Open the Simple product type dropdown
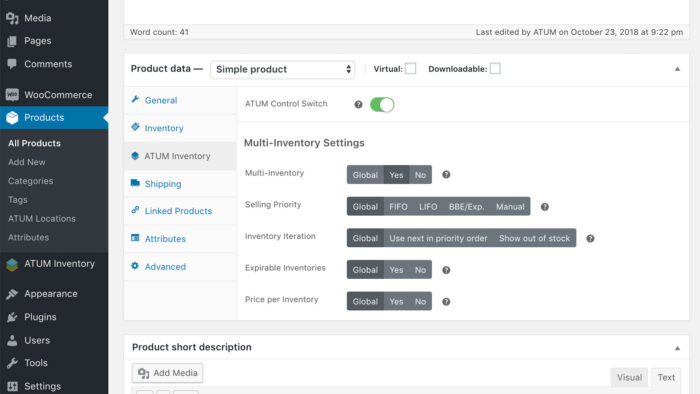 (x=283, y=70)
